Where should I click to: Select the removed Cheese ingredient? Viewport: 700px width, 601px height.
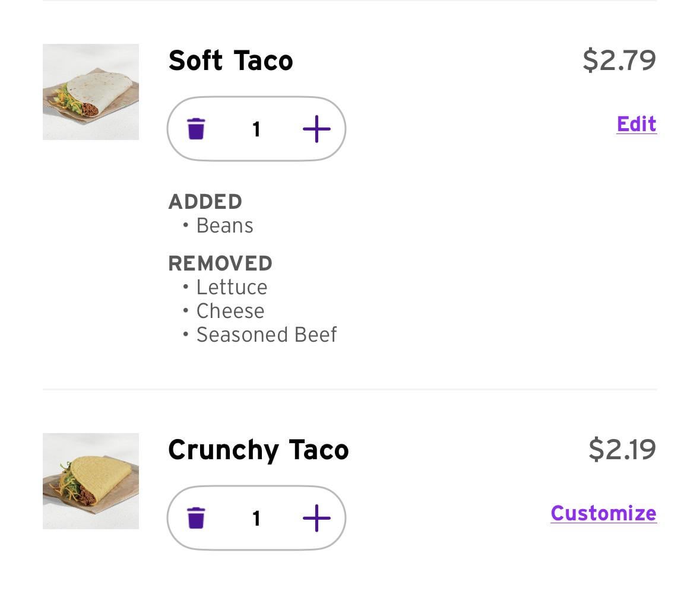pyautogui.click(x=230, y=311)
